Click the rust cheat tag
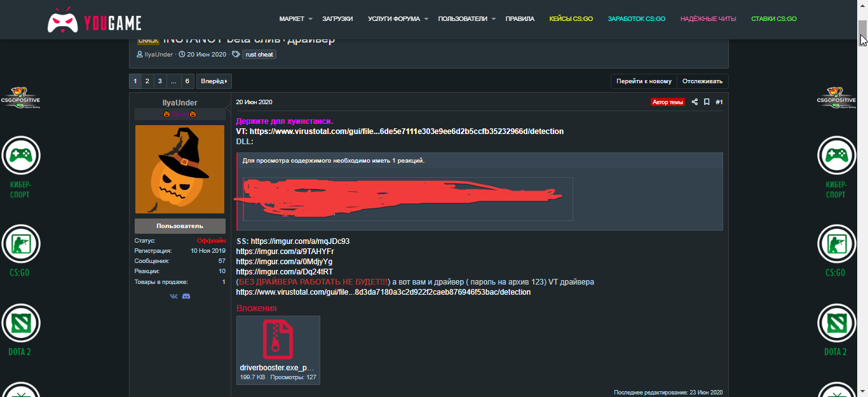Screen dimensions: 868x397 (x=259, y=55)
